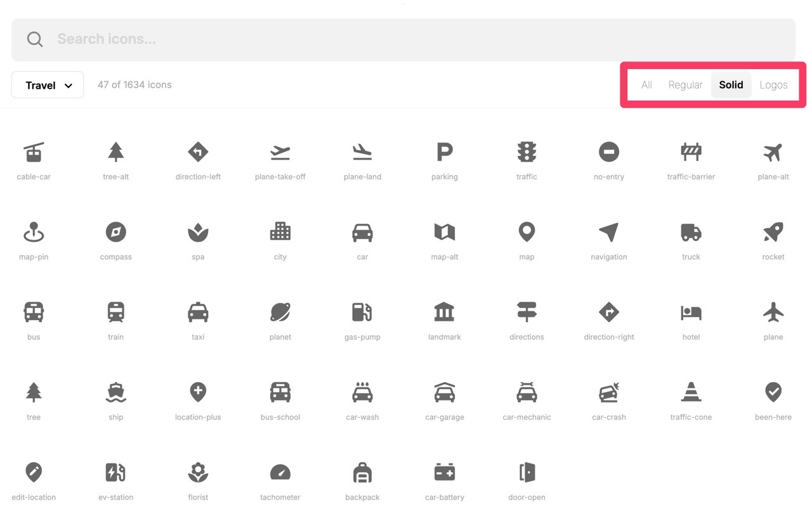
Task: Click the door-open icon
Action: coord(527,473)
